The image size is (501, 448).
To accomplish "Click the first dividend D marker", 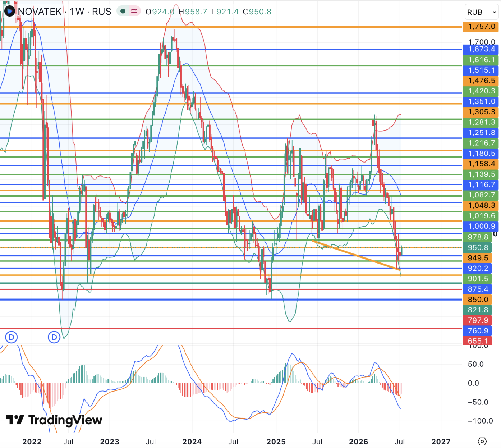I will pyautogui.click(x=12, y=337).
